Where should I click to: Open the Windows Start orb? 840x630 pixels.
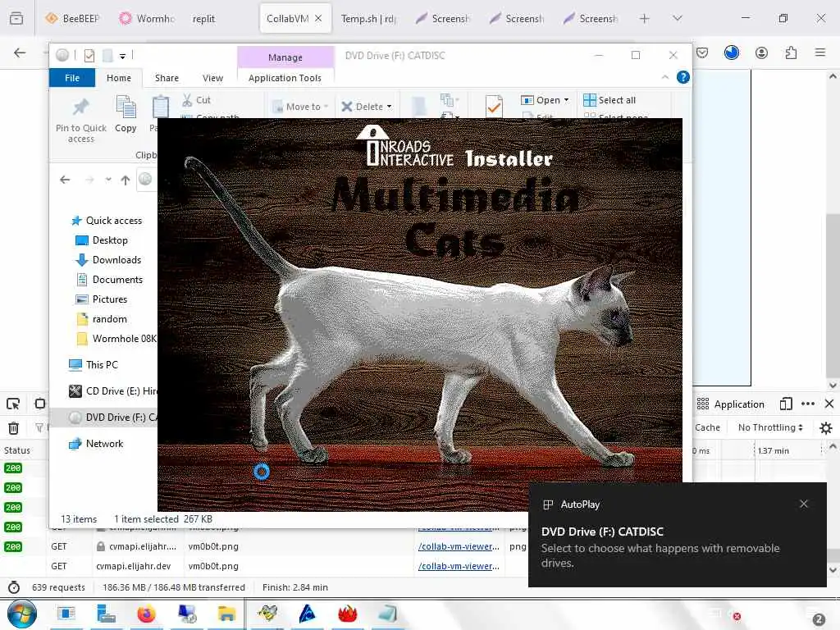(22, 614)
